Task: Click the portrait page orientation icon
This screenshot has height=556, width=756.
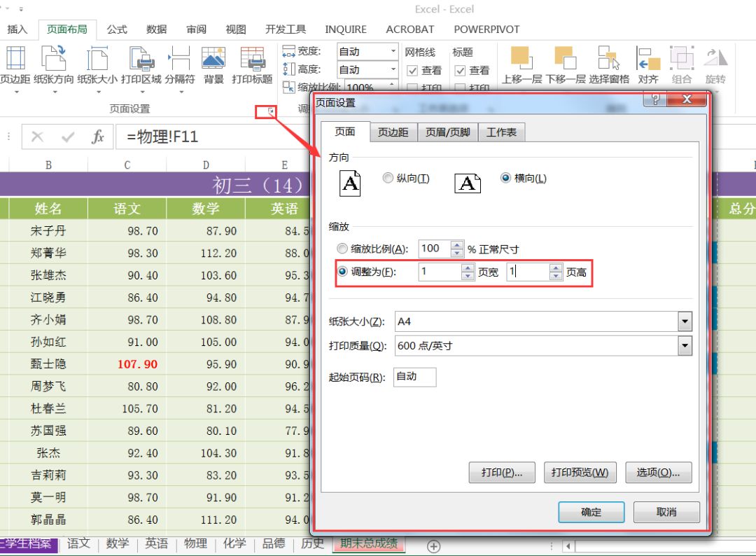Action: pyautogui.click(x=350, y=183)
